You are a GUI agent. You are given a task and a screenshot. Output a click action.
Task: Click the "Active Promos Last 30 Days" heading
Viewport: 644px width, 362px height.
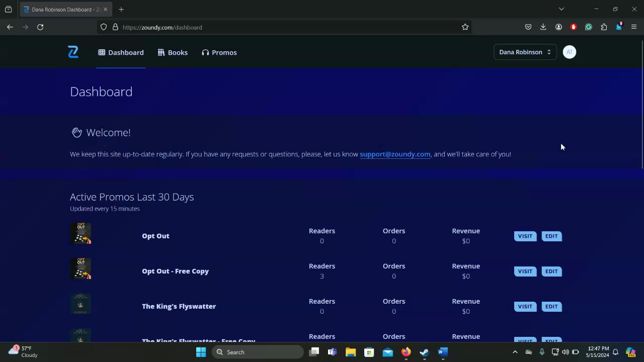[132, 197]
